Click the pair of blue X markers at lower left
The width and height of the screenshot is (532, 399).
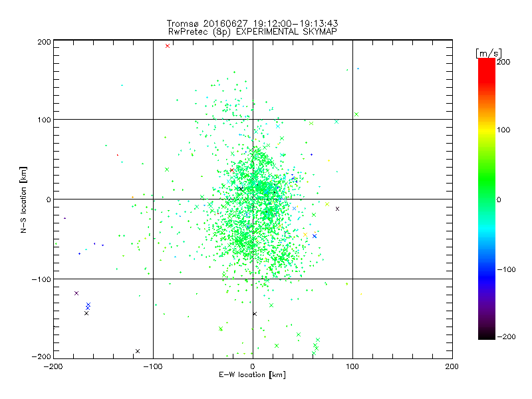(x=88, y=306)
